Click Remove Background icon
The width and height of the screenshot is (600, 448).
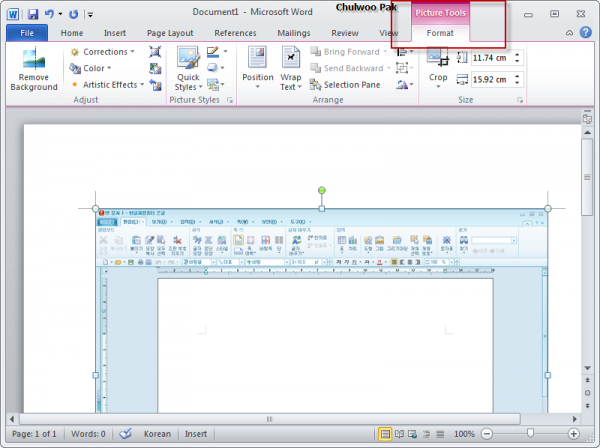coord(34,58)
